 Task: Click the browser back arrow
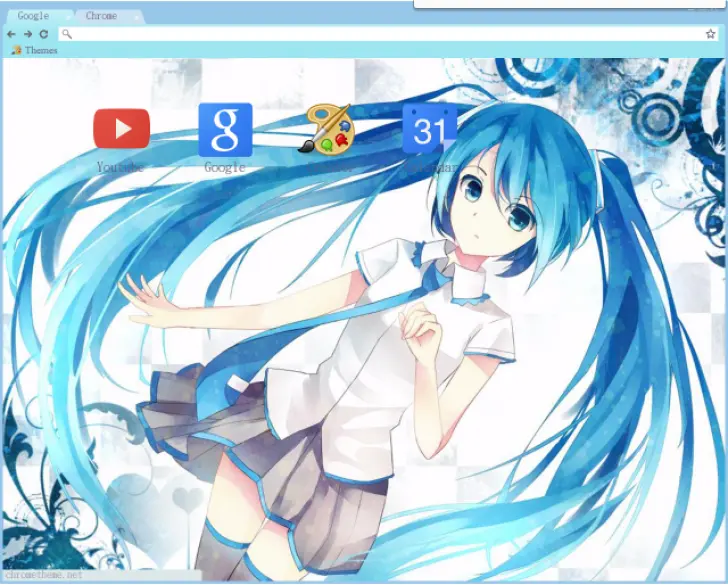[x=11, y=34]
